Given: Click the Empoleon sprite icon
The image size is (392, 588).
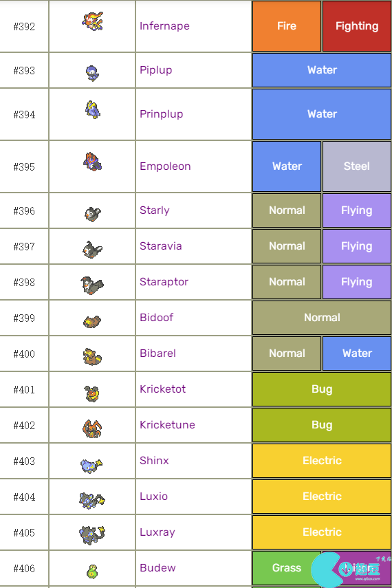Looking at the screenshot, I should [92, 162].
